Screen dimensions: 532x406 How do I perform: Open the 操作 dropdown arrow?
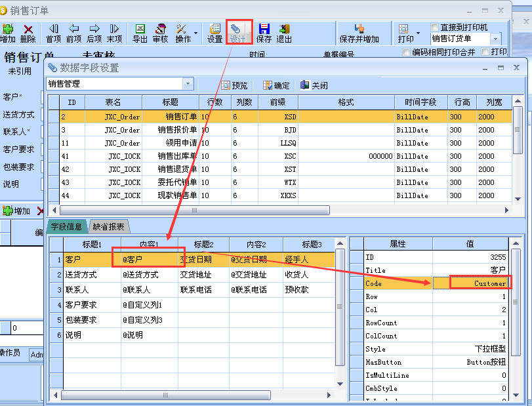coord(195,33)
